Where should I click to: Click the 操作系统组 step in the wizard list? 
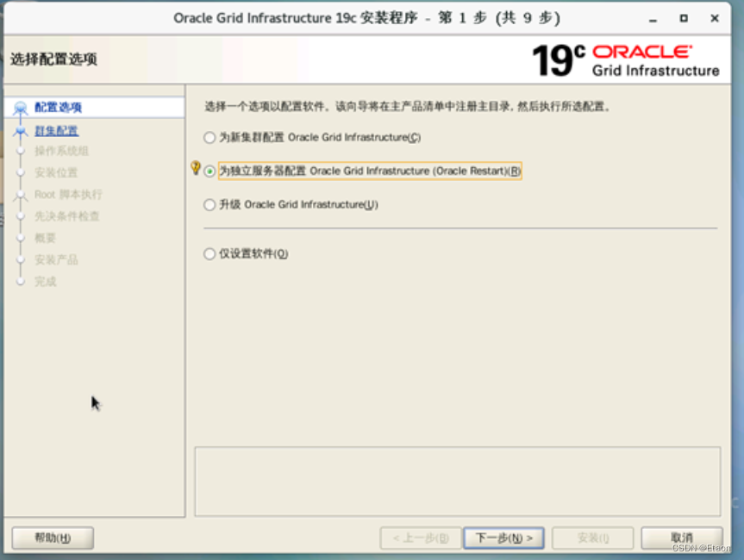(x=61, y=151)
